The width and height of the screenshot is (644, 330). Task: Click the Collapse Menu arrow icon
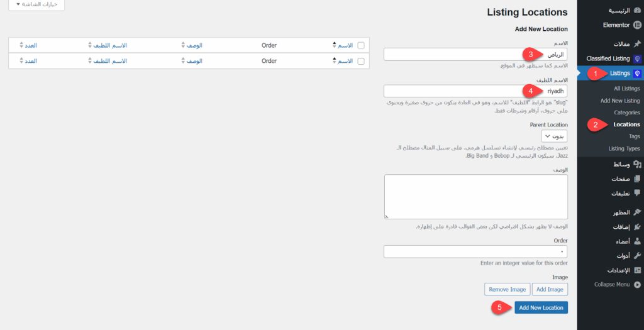point(637,284)
